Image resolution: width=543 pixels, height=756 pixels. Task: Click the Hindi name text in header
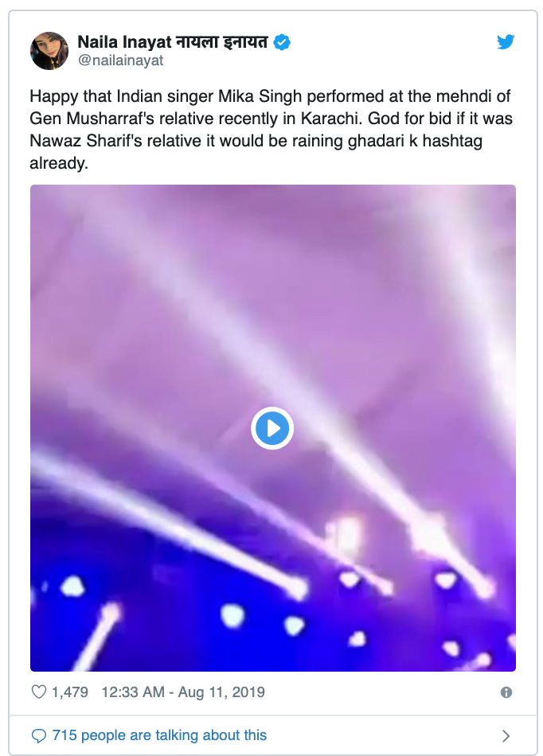[221, 42]
